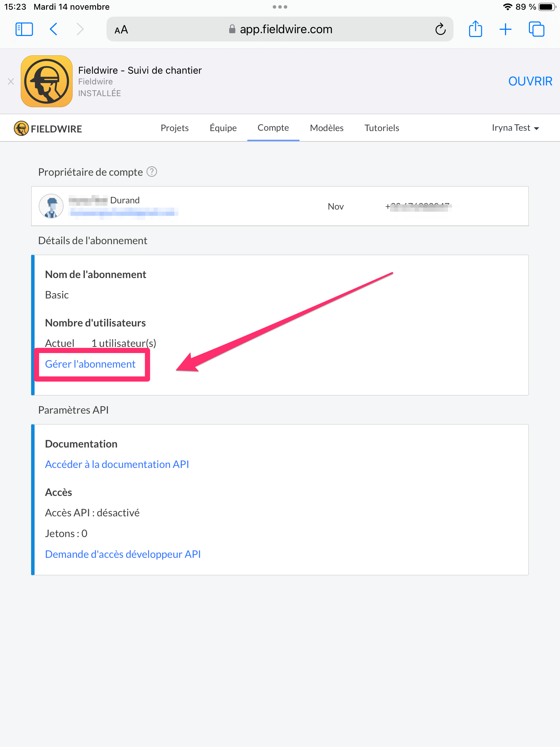Dismiss the Fieldwire app banner
560x747 pixels.
[x=11, y=82]
